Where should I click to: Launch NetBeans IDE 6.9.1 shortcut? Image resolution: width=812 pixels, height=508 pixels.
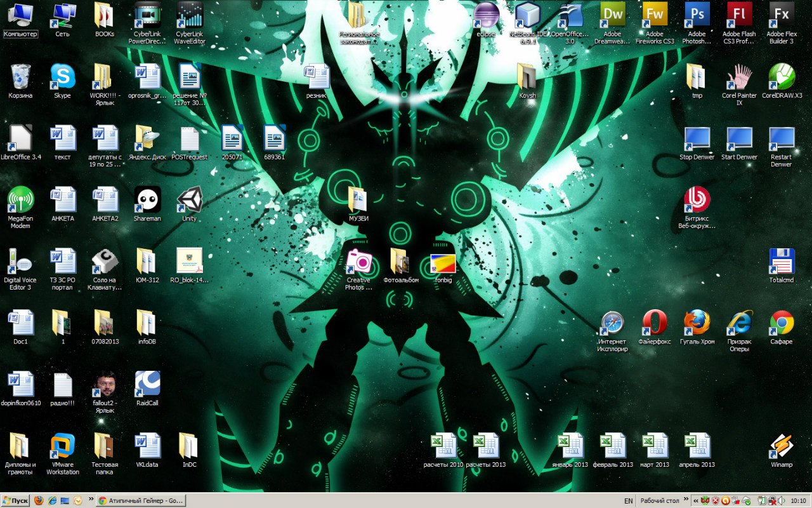pyautogui.click(x=528, y=23)
